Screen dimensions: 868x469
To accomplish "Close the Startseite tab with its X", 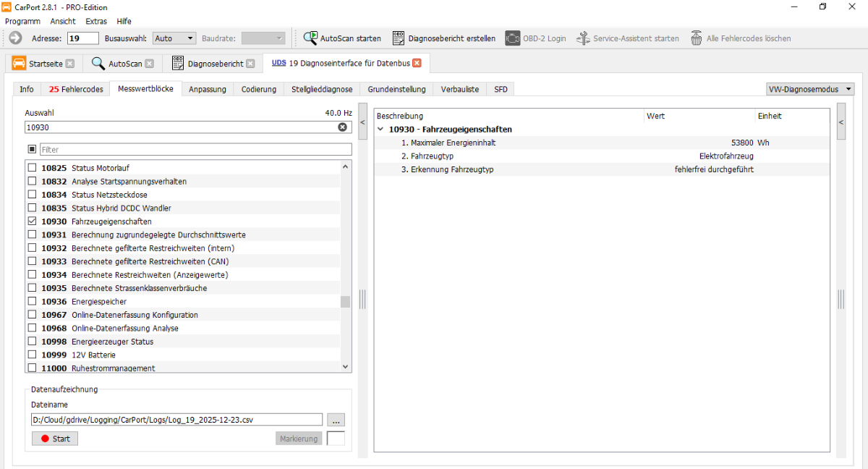I will tap(70, 64).
